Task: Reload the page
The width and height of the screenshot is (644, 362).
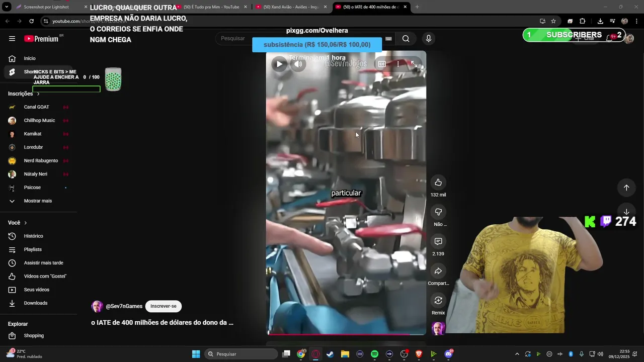Action: coord(31,21)
